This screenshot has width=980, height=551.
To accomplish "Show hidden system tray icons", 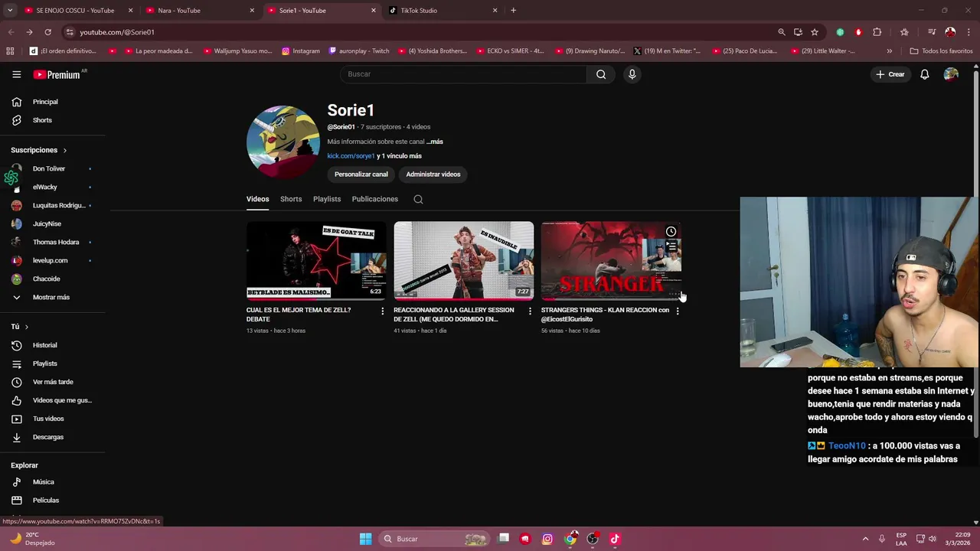I will [x=865, y=539].
